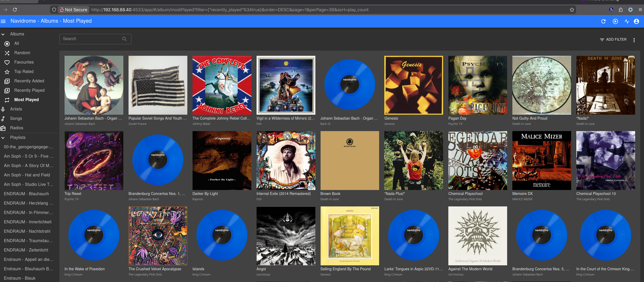Open Radios section
Viewport: 644px width, 282px height.
[16, 128]
